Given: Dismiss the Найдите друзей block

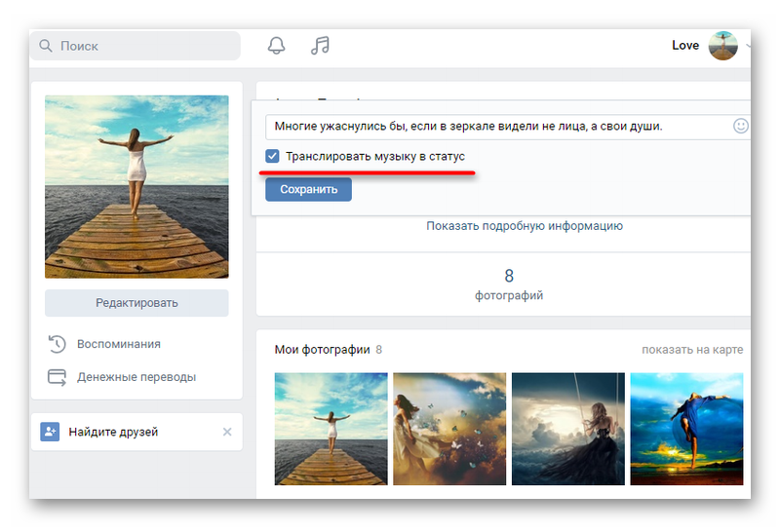Looking at the screenshot, I should coord(227,432).
